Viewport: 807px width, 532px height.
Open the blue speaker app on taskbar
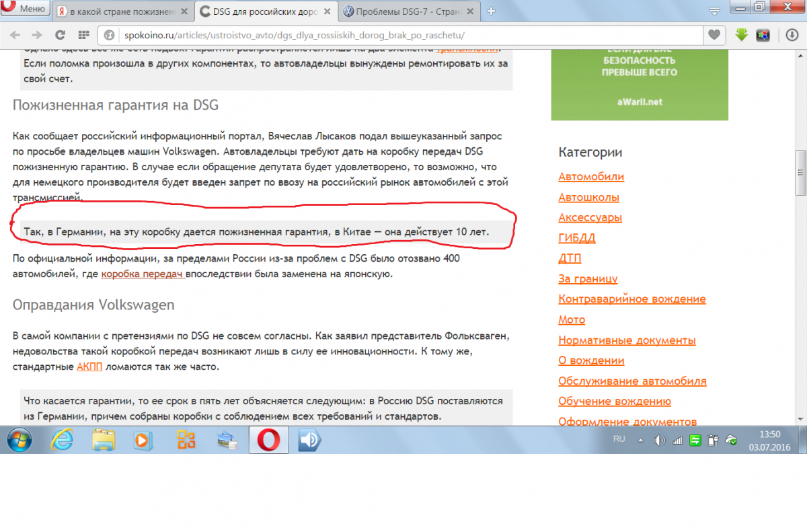(x=309, y=440)
